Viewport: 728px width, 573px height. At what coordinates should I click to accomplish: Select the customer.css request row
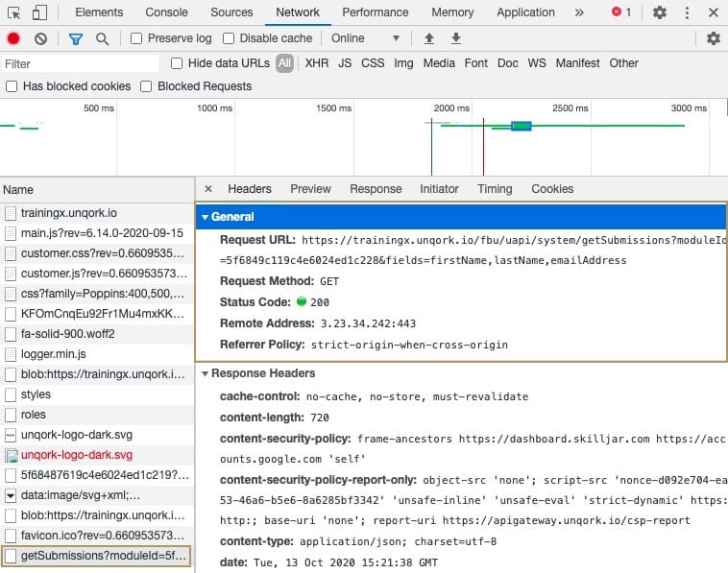[97, 253]
